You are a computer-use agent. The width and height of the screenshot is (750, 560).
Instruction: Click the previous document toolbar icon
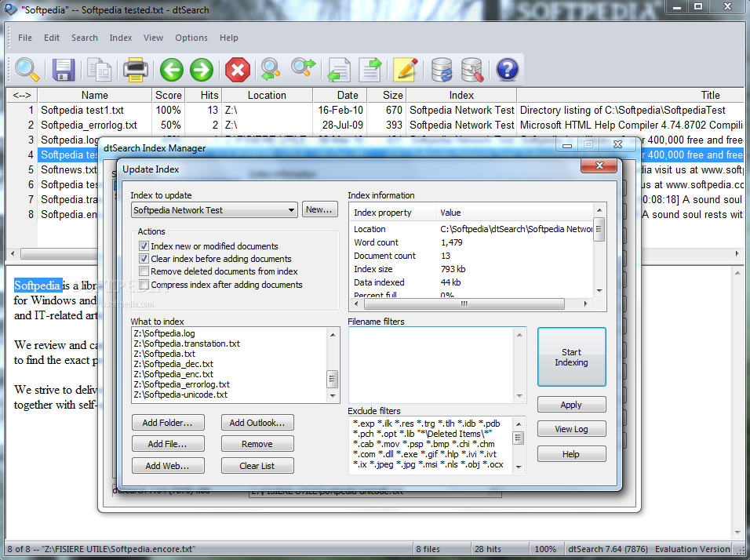(339, 70)
